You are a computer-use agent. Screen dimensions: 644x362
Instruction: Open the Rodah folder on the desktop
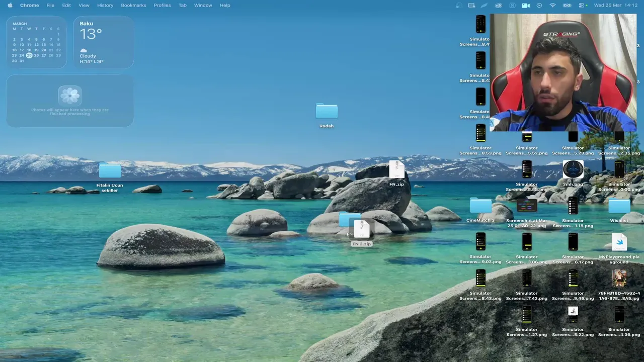pos(327,112)
